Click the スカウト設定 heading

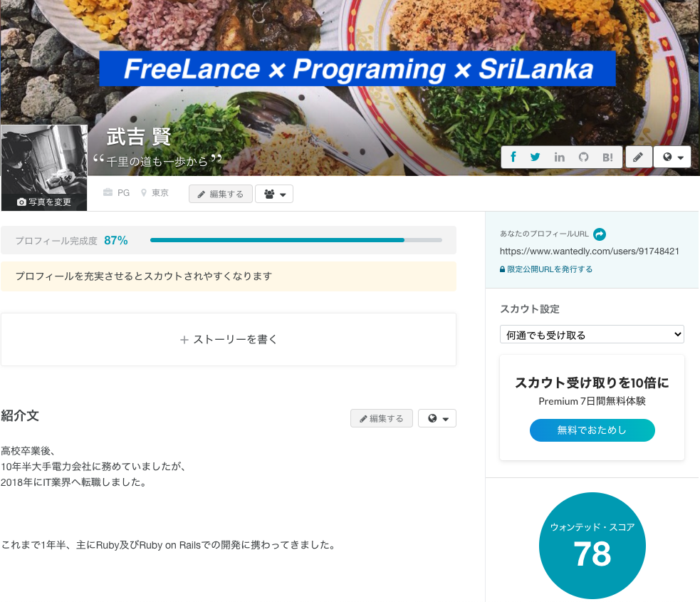point(530,309)
